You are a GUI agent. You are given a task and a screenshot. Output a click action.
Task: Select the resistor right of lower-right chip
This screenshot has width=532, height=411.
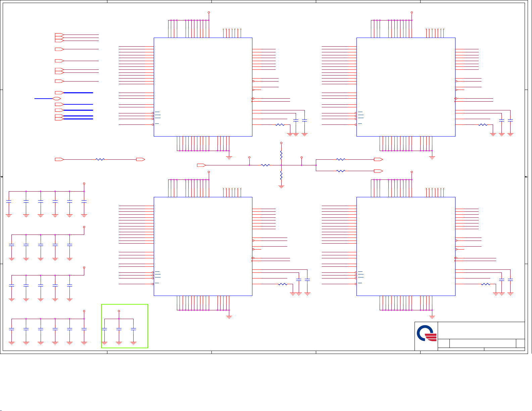486,284
